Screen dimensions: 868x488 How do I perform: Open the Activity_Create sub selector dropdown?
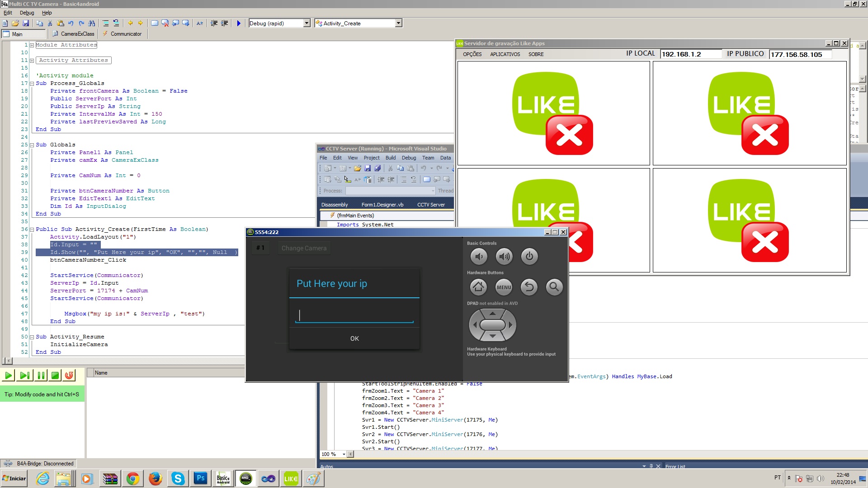pyautogui.click(x=398, y=23)
